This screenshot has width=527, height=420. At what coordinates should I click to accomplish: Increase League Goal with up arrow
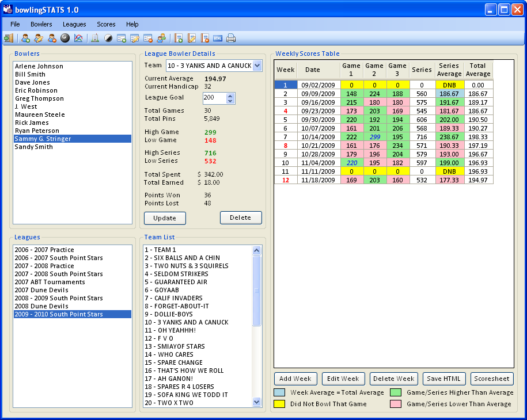(x=230, y=96)
